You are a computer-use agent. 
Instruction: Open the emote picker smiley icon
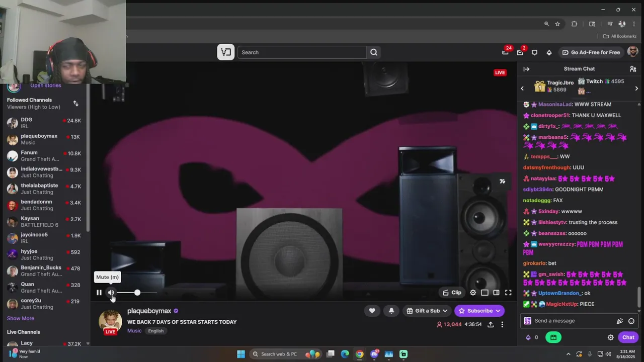631,321
